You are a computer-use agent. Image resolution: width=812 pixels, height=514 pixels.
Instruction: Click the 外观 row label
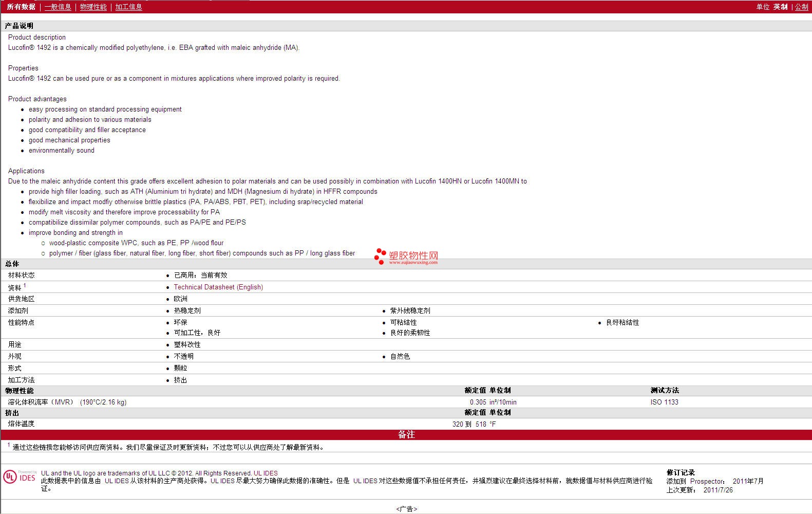point(14,356)
